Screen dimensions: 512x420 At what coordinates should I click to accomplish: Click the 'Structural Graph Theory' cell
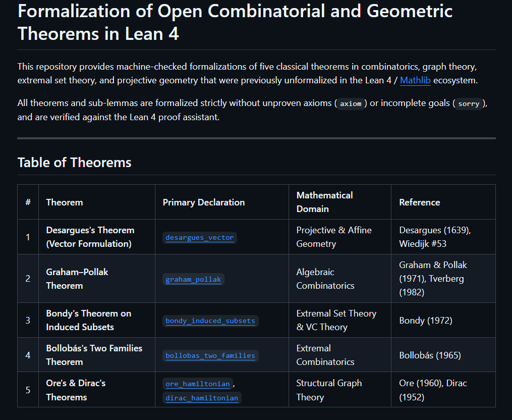[x=340, y=390]
